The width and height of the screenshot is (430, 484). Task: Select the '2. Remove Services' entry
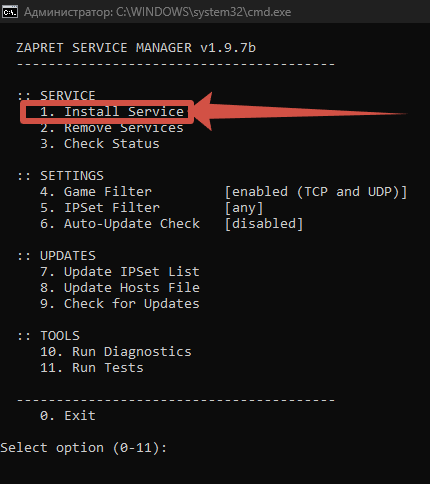point(112,128)
